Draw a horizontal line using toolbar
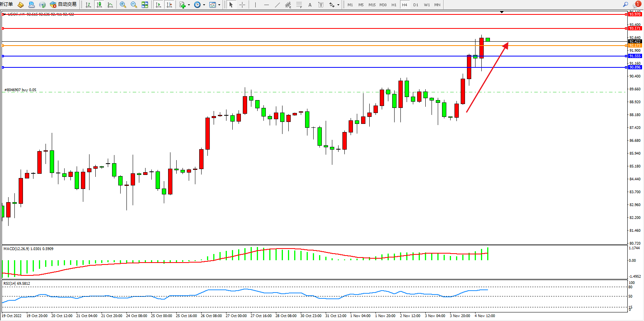Image resolution: width=644 pixels, height=321 pixels. pos(266,5)
